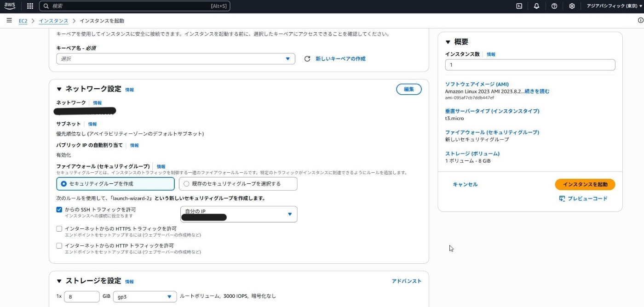
Task: Open 情報 link beside ストレージを設定
Action: pos(130,282)
